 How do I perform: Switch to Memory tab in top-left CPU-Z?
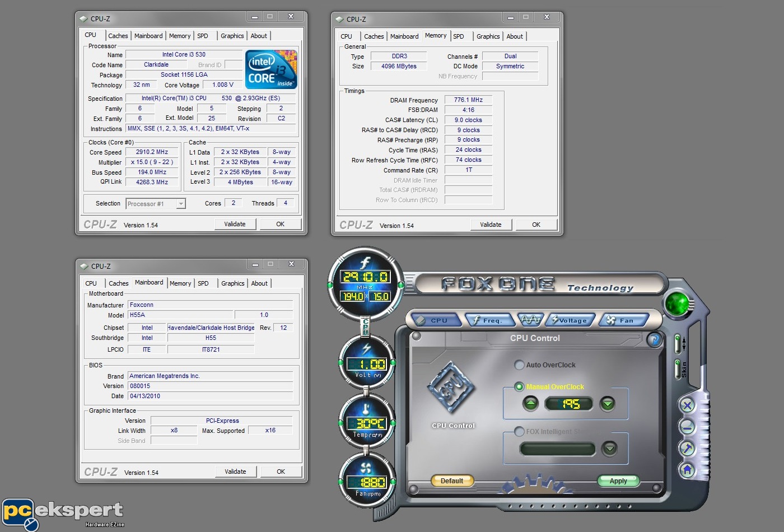[x=180, y=36]
